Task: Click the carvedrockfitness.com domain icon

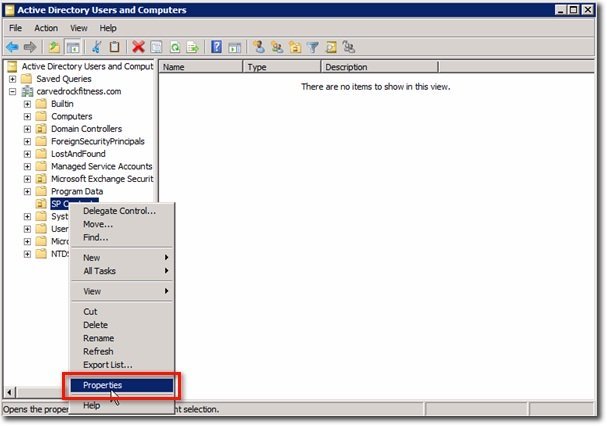Action: (27, 91)
